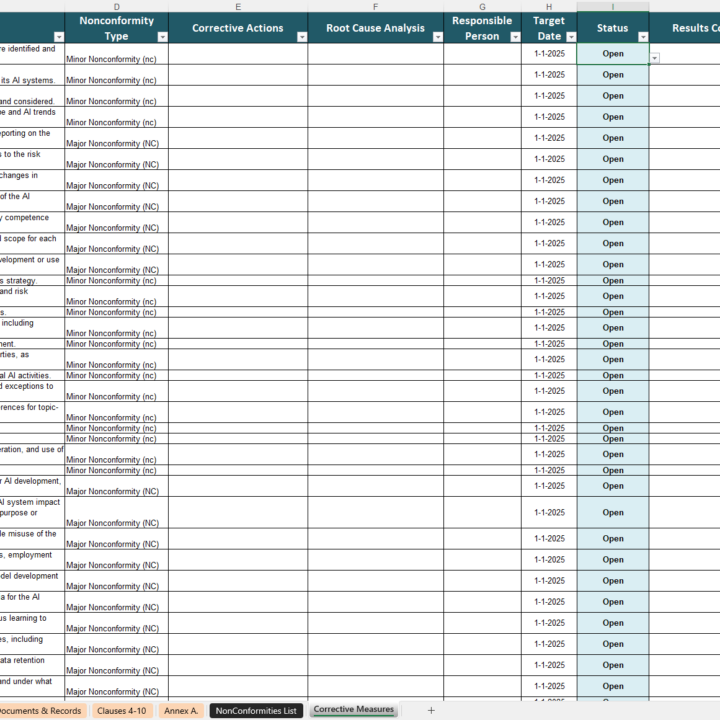Select Open status for 'AI development,' row
Screen dimensions: 720x720
613,486
